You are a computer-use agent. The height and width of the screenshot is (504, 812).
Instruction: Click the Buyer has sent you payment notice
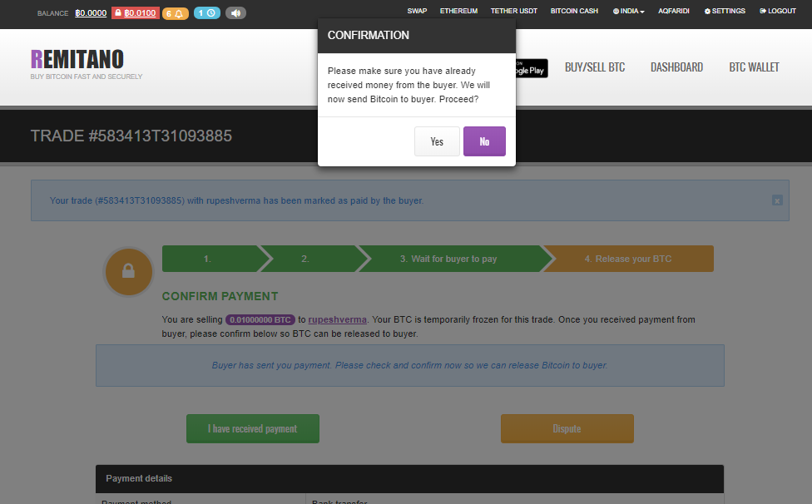[x=409, y=365]
